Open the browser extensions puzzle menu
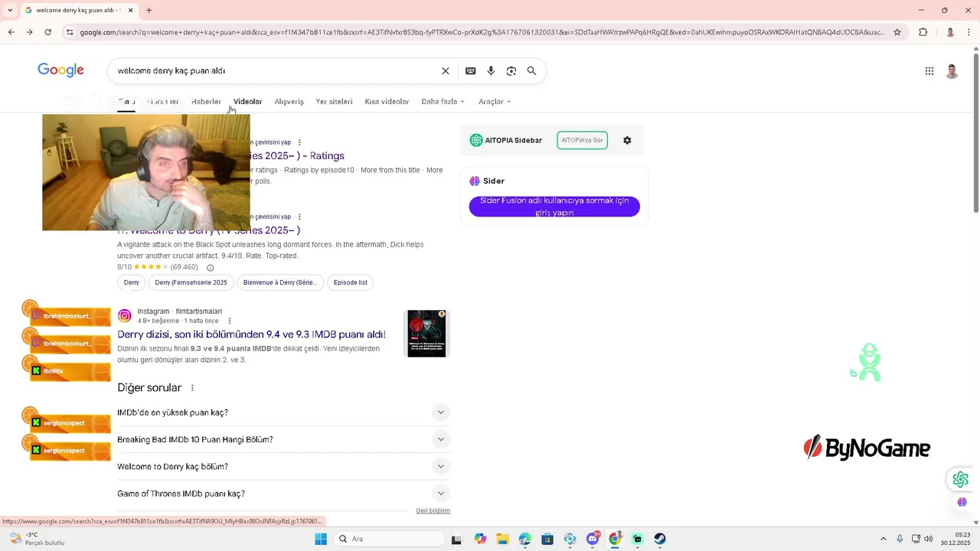Screen dimensions: 980x551 (x=923, y=32)
